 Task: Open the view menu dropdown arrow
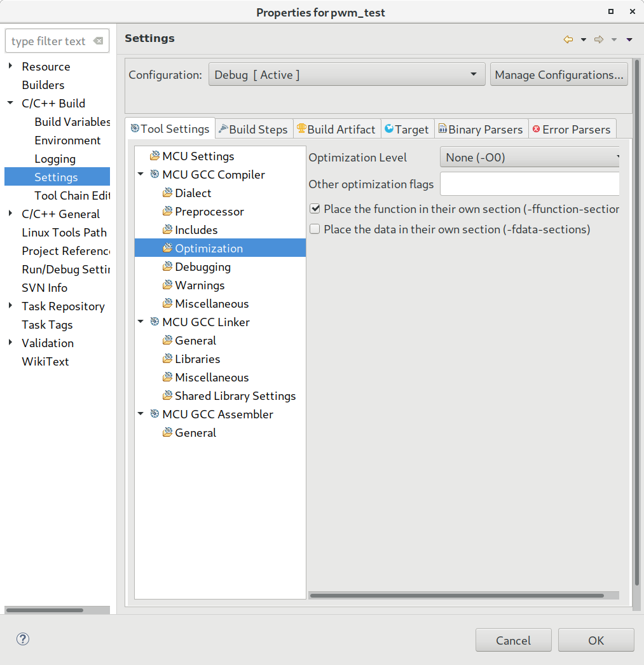point(629,40)
